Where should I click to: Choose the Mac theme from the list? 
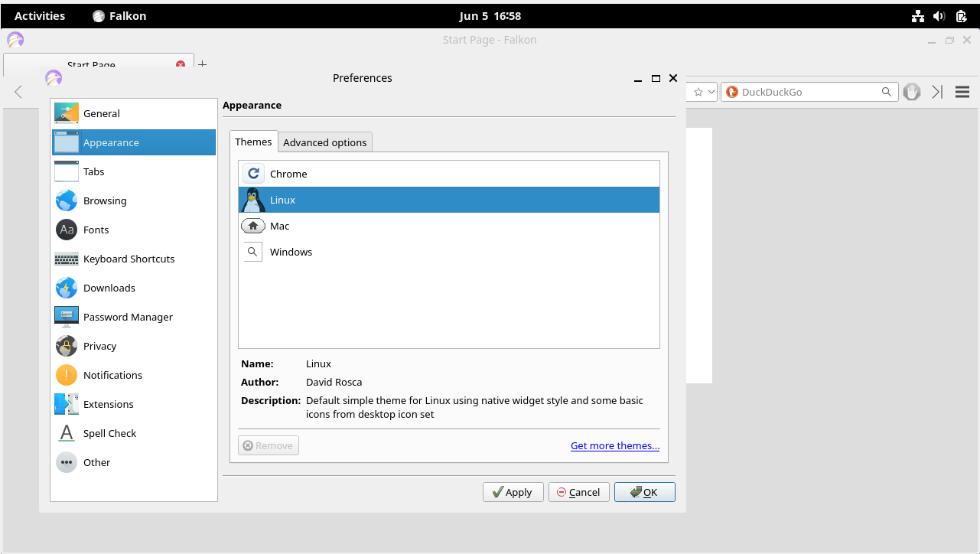pos(279,226)
